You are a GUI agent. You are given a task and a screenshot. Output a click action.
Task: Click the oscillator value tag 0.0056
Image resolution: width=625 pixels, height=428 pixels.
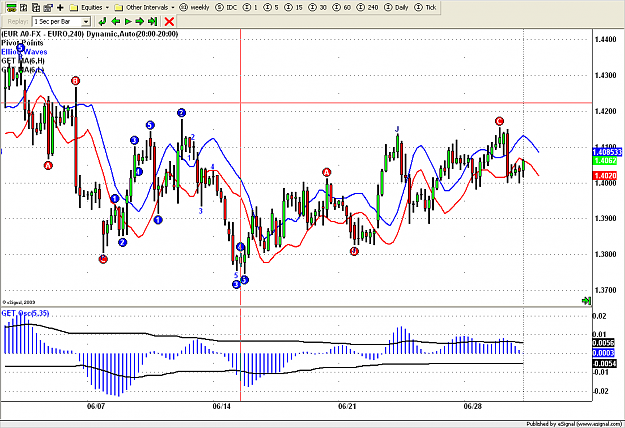click(x=603, y=343)
